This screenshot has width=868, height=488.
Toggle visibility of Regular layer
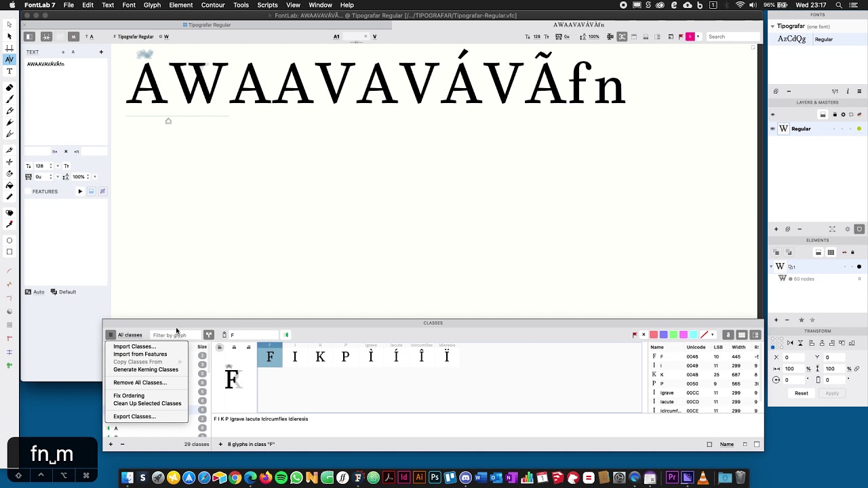tap(772, 129)
